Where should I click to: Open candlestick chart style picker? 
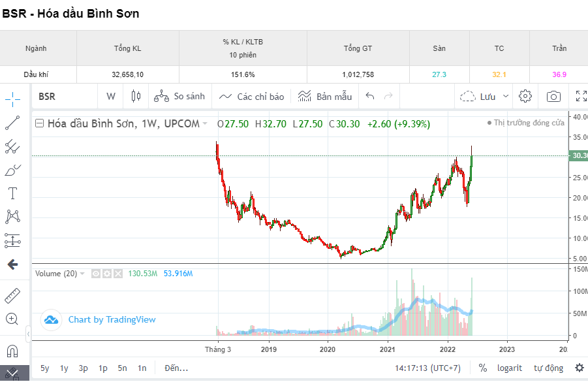coord(136,97)
